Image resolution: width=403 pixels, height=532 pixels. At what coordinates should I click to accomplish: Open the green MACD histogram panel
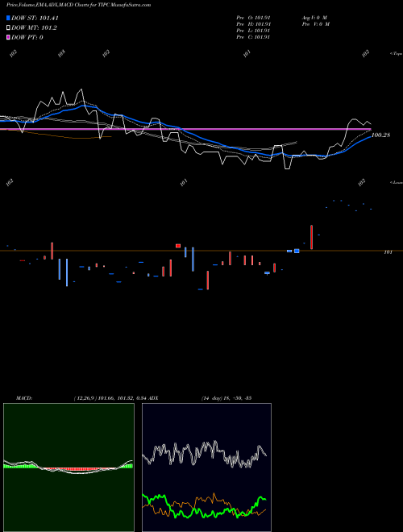[x=69, y=468]
